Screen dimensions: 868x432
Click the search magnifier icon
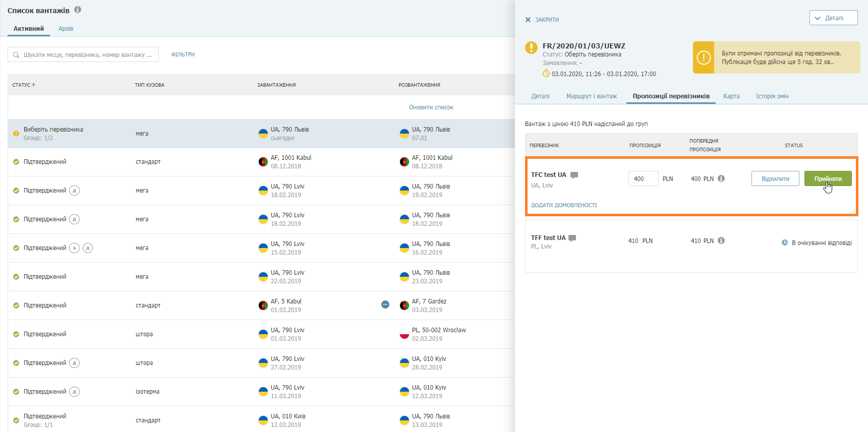click(16, 55)
